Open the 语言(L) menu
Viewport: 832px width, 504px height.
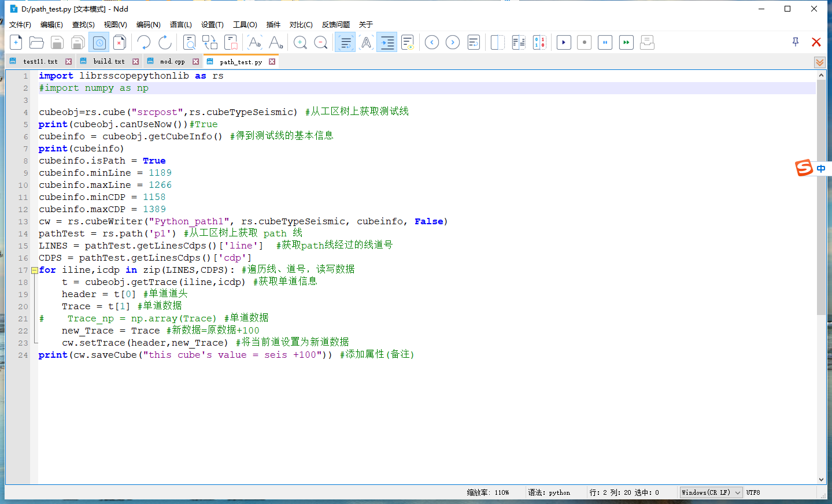click(181, 24)
